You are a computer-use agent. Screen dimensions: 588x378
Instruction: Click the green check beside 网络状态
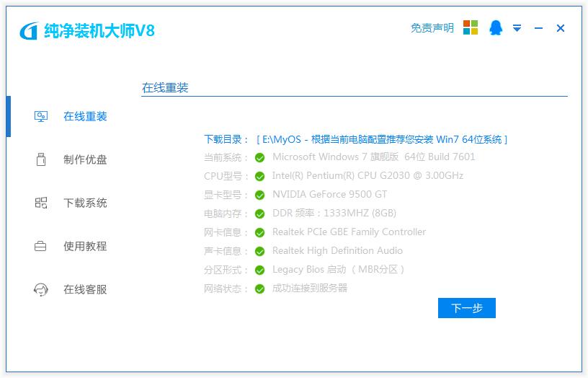(x=260, y=289)
